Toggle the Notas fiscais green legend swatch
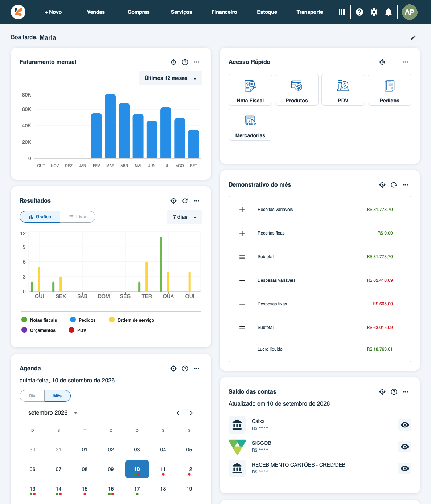Image resolution: width=431 pixels, height=504 pixels. (x=24, y=320)
